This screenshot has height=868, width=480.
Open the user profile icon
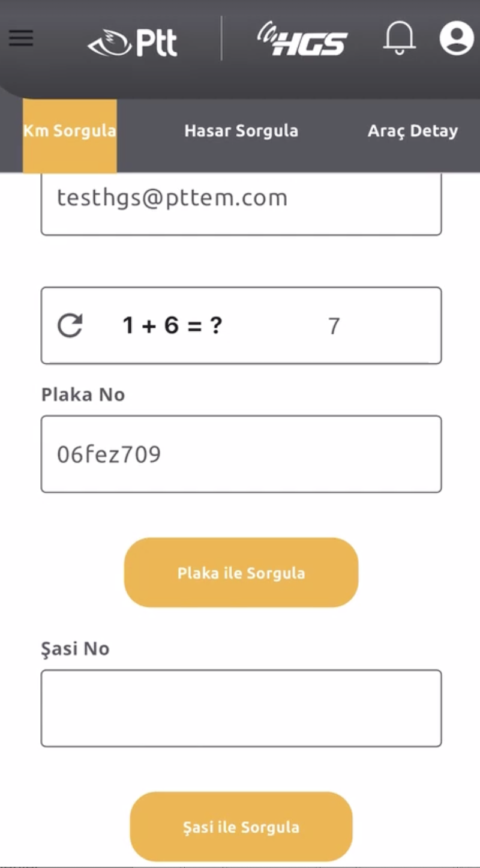(x=457, y=38)
